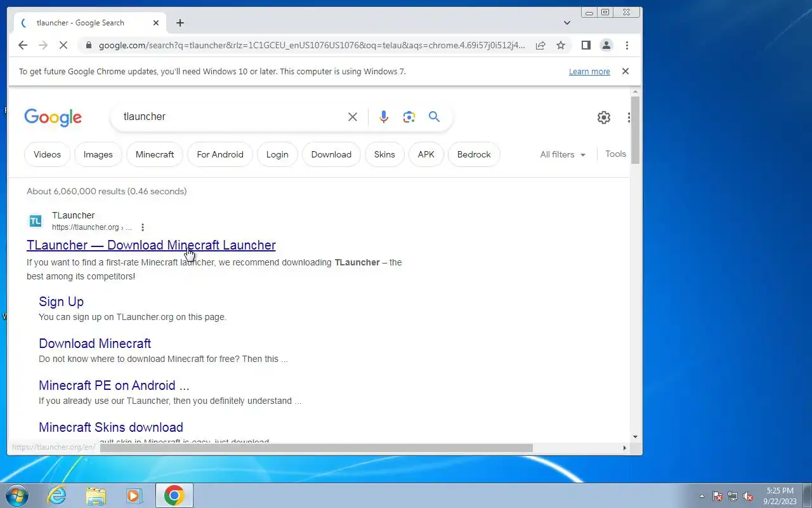Screen dimensions: 812x508
Task: View site information lock icon
Action: tap(88, 45)
